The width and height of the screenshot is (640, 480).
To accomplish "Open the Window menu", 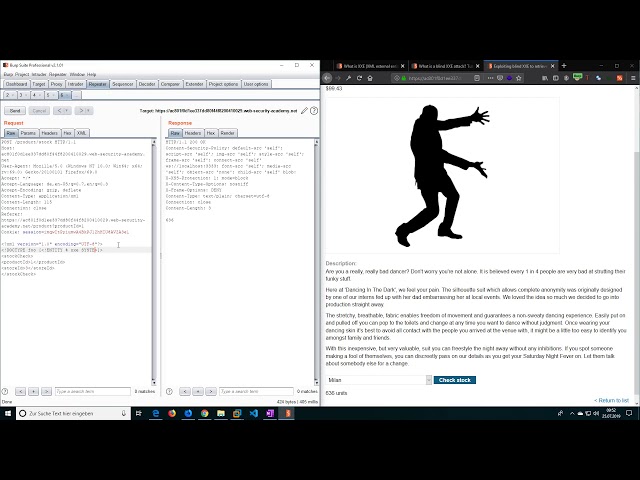I will point(77,74).
